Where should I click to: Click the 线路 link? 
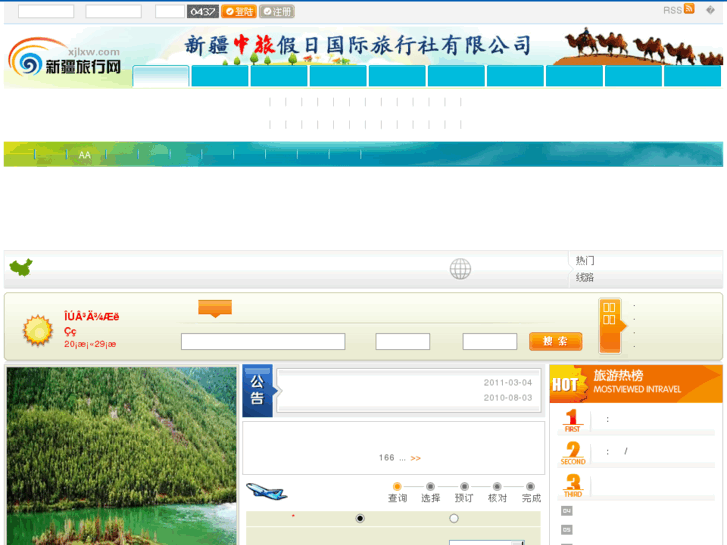click(x=585, y=277)
